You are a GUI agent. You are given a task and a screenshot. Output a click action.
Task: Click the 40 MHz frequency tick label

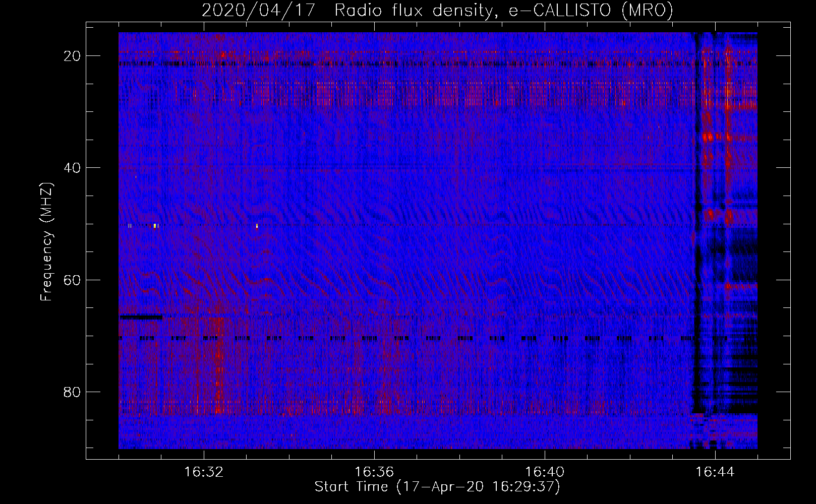pyautogui.click(x=72, y=168)
